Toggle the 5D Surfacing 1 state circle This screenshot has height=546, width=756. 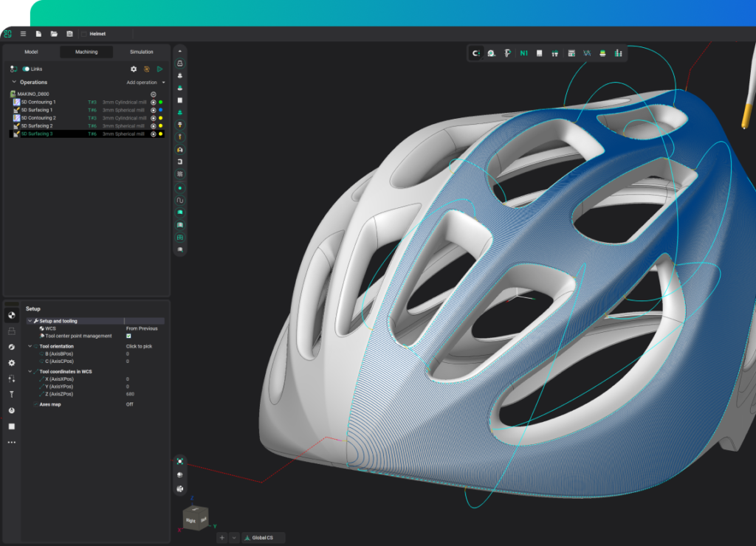[x=154, y=110]
